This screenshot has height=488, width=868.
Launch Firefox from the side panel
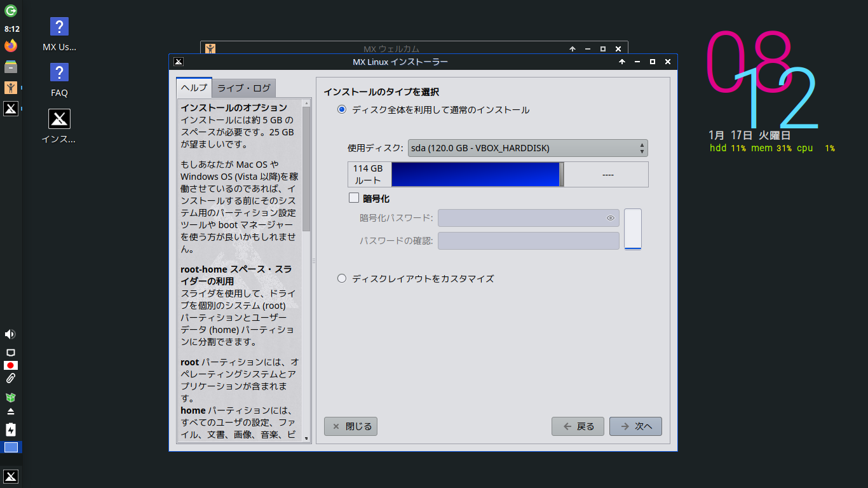coord(11,46)
